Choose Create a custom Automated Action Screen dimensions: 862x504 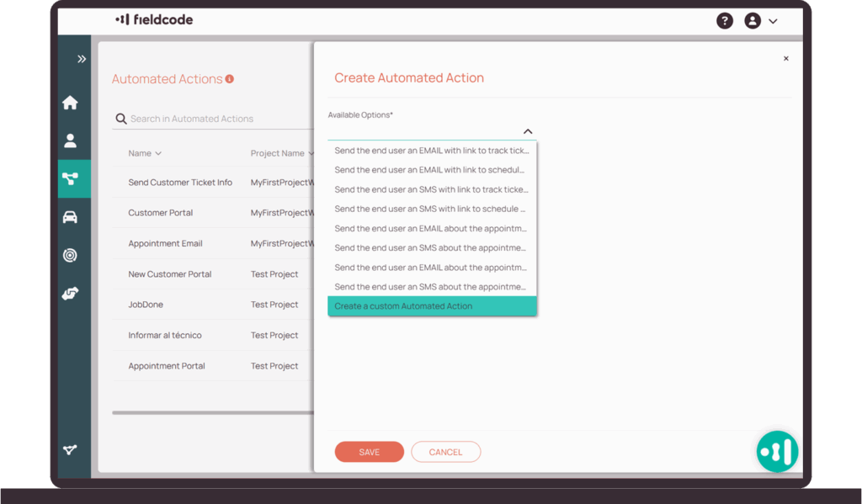[x=431, y=306]
